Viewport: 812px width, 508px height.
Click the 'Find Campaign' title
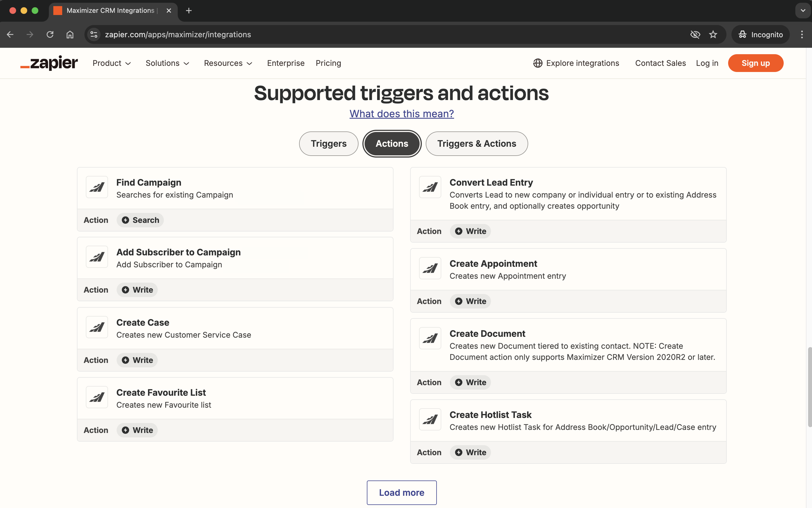149,182
